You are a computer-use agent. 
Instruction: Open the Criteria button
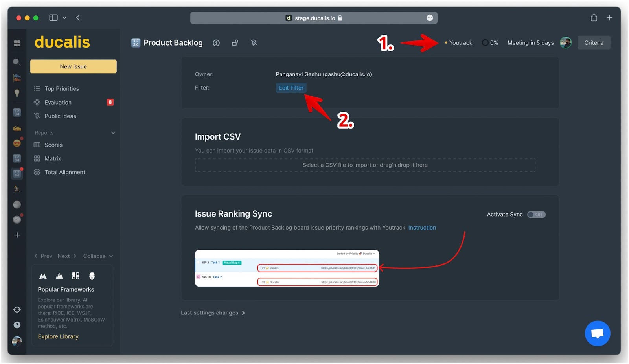point(594,42)
